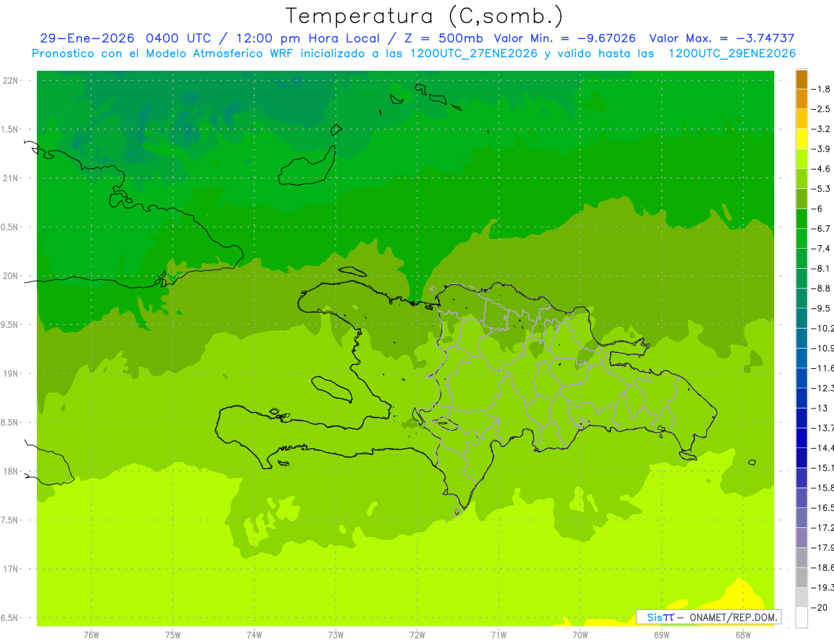This screenshot has height=644, width=834.
Task: Click the 'Valor Min. = -9.67026' value
Action: tap(565, 38)
